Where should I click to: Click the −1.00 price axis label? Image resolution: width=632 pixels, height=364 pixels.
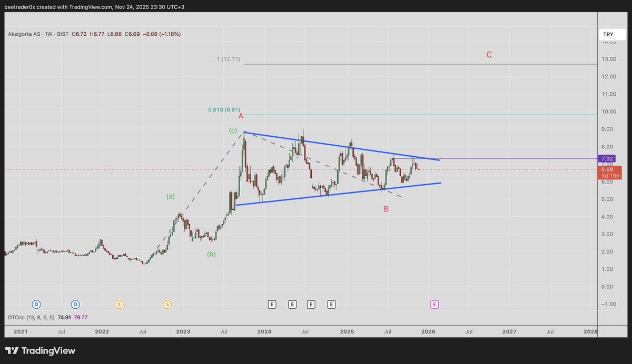pyautogui.click(x=608, y=304)
